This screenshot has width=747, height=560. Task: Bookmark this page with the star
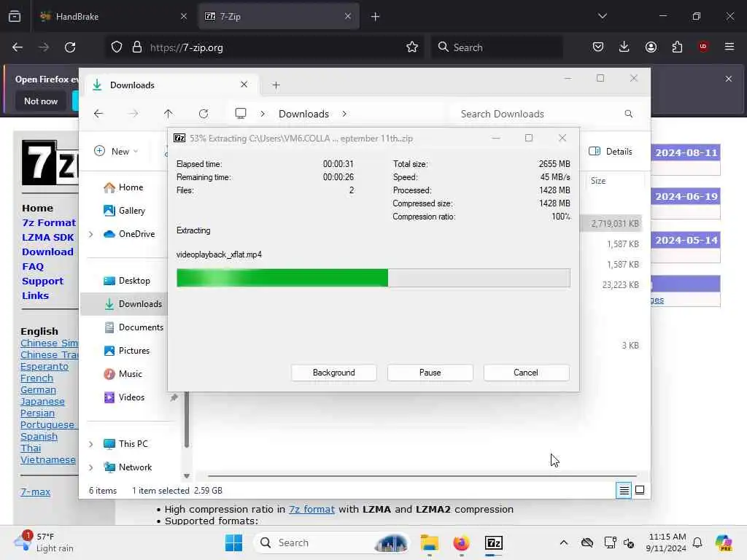412,47
